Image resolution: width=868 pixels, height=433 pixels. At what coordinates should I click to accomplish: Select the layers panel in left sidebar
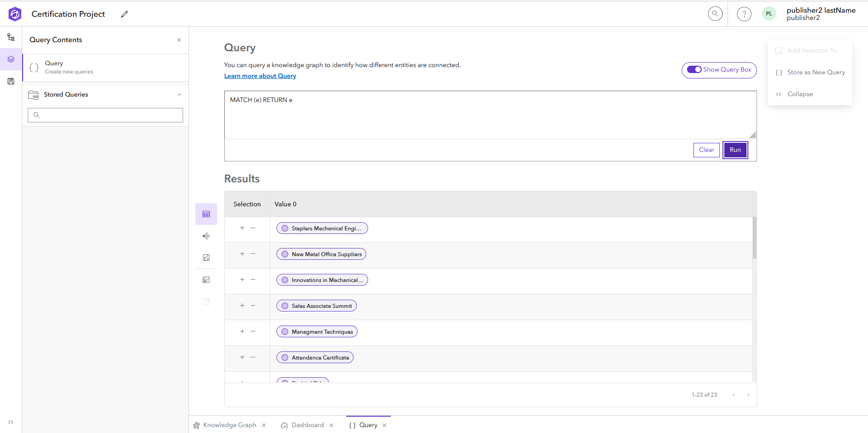(10, 59)
